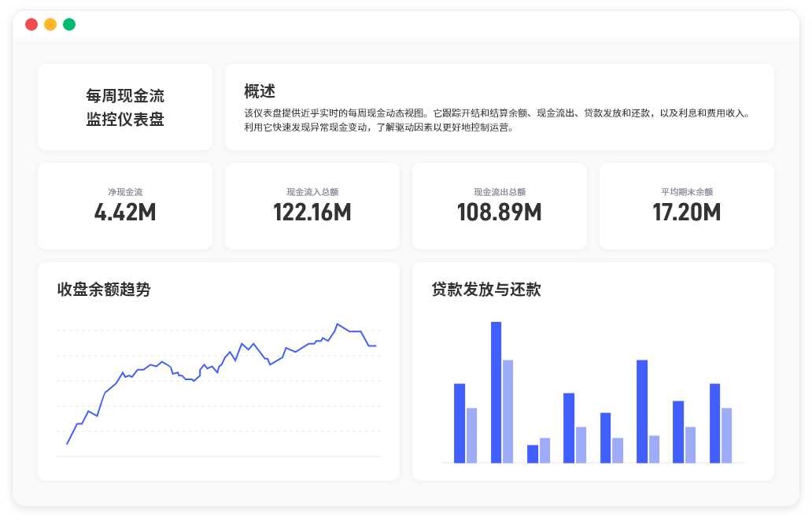Select the 净现金流 value 4.42M
Viewport: 812px width, 521px height.
point(125,212)
